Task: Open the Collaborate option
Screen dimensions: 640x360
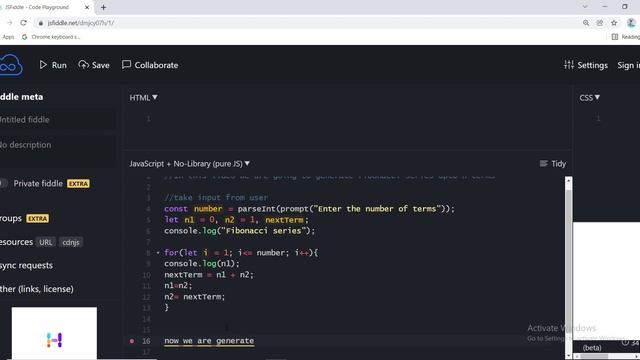Action: point(150,65)
